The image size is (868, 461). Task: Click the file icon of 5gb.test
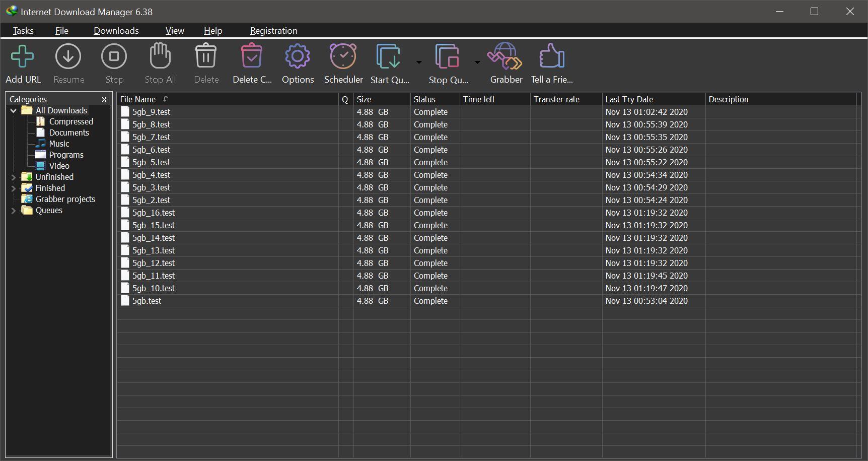[x=125, y=301]
